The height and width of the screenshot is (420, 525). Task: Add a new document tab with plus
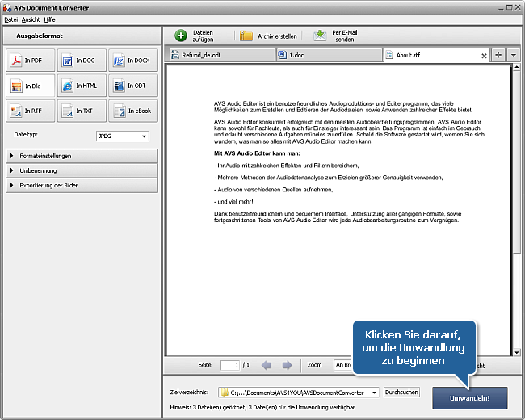pyautogui.click(x=498, y=55)
